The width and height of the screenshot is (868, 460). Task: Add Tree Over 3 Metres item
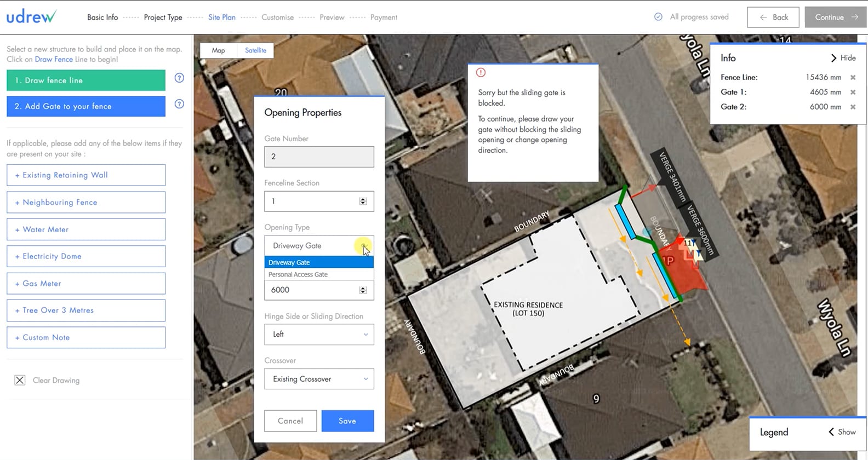[x=86, y=310]
